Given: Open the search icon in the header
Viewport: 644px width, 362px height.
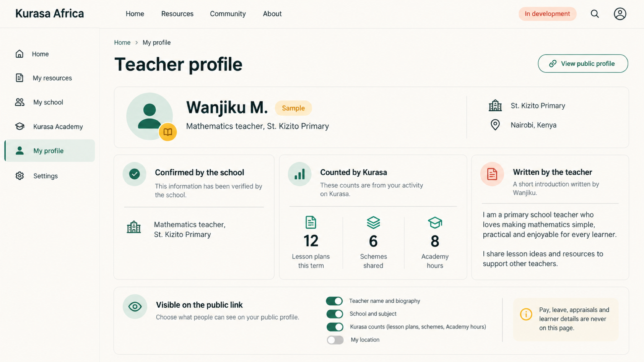Looking at the screenshot, I should tap(595, 14).
